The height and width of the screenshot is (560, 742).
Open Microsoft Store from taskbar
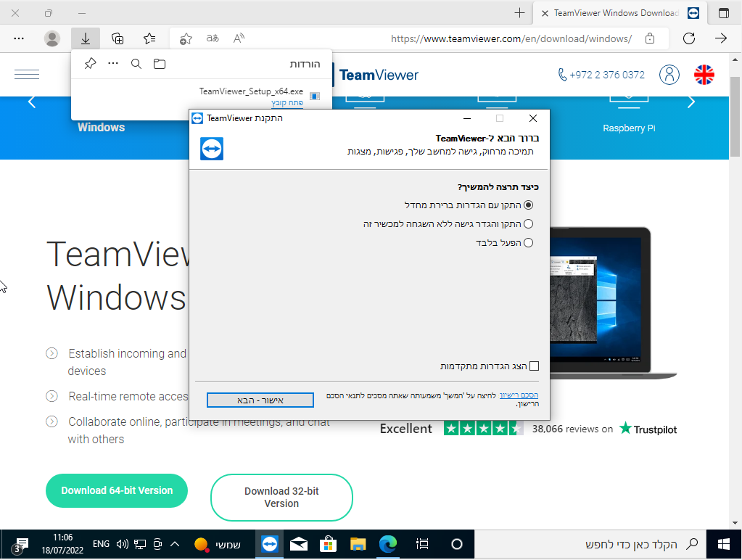point(328,544)
